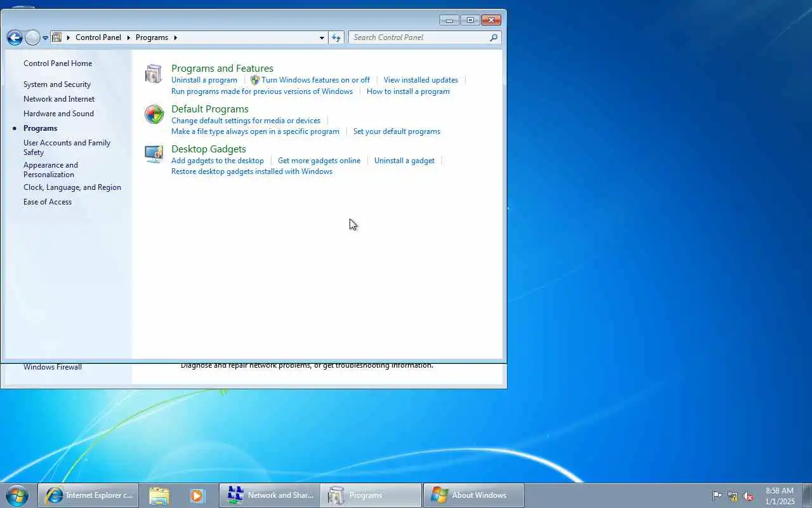Open Run programs made for previous versions
The width and height of the screenshot is (812, 508).
[262, 91]
